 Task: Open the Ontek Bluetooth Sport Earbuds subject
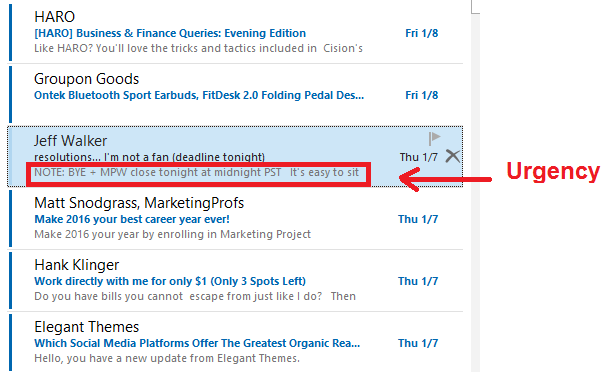click(199, 96)
